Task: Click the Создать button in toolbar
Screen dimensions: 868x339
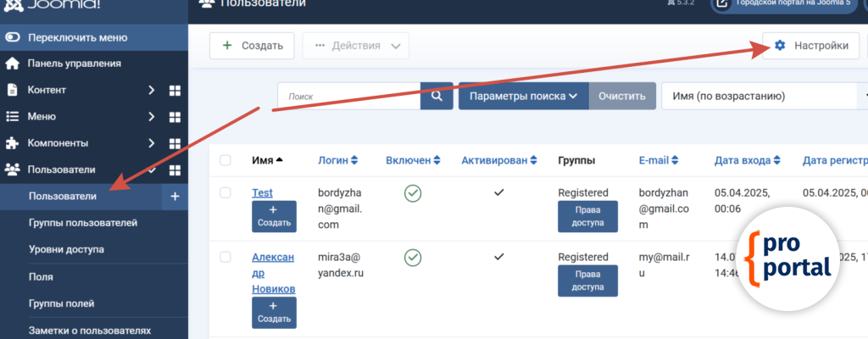Action: point(252,46)
